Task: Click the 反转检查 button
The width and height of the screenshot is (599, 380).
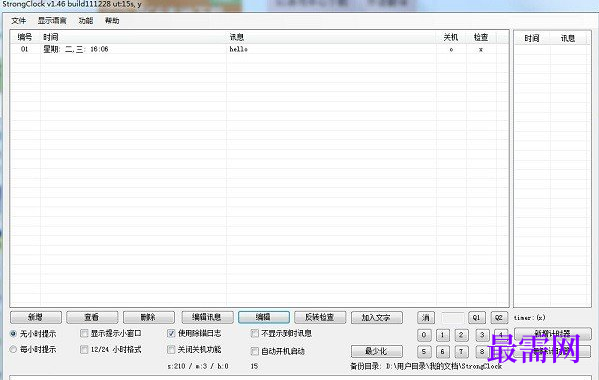Action: [320, 317]
